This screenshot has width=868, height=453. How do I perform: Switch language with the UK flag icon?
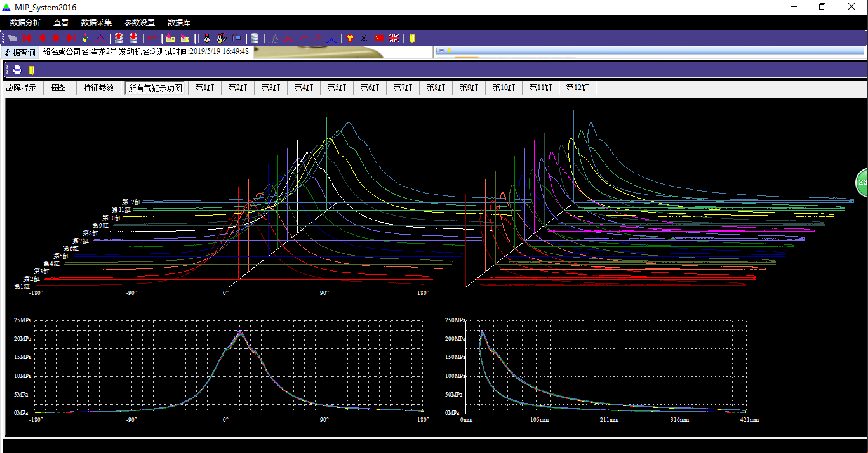point(394,38)
